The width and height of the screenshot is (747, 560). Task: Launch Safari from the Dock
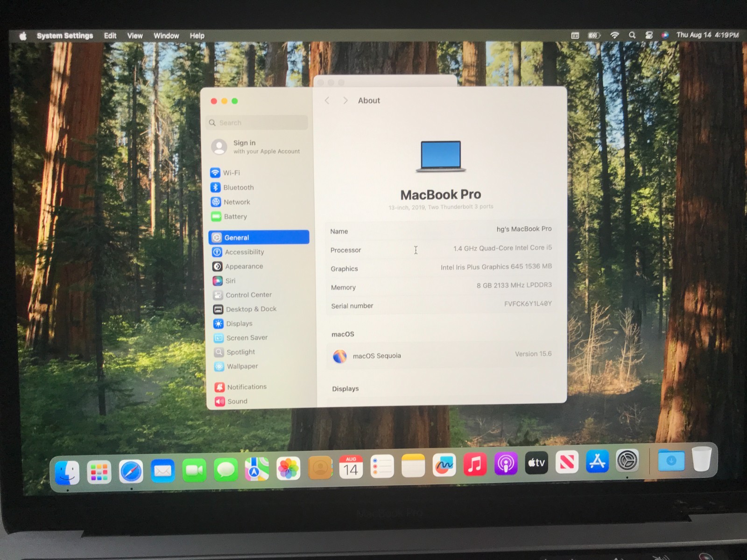[131, 471]
